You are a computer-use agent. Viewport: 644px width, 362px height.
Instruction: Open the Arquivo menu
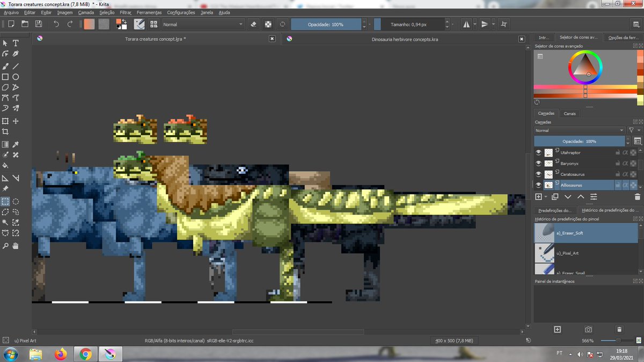click(11, 12)
